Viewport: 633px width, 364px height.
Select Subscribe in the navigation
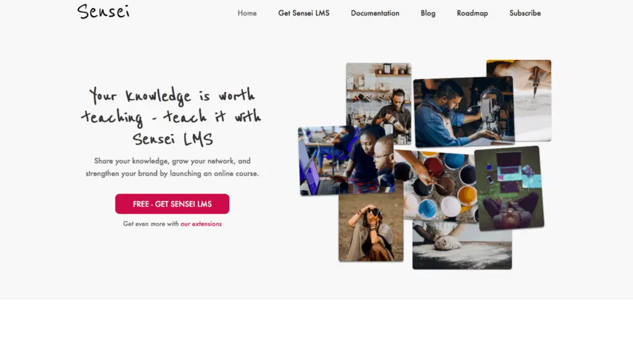click(x=525, y=13)
